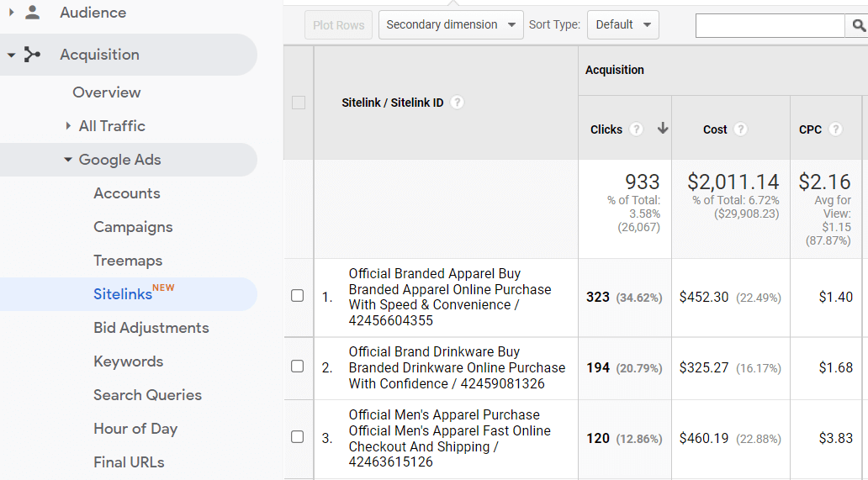Open help icon next to Clicks
Viewport: 868px width, 480px height.
click(x=637, y=129)
